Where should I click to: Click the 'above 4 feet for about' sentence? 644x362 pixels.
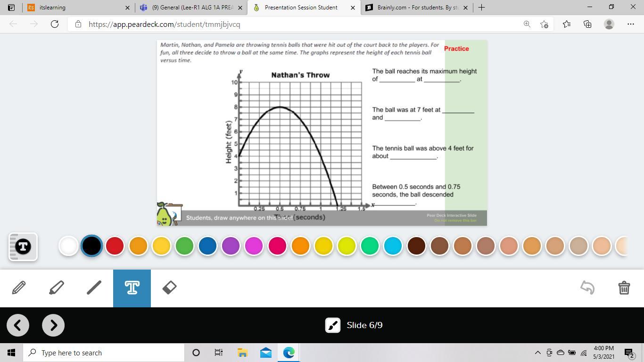click(x=423, y=152)
